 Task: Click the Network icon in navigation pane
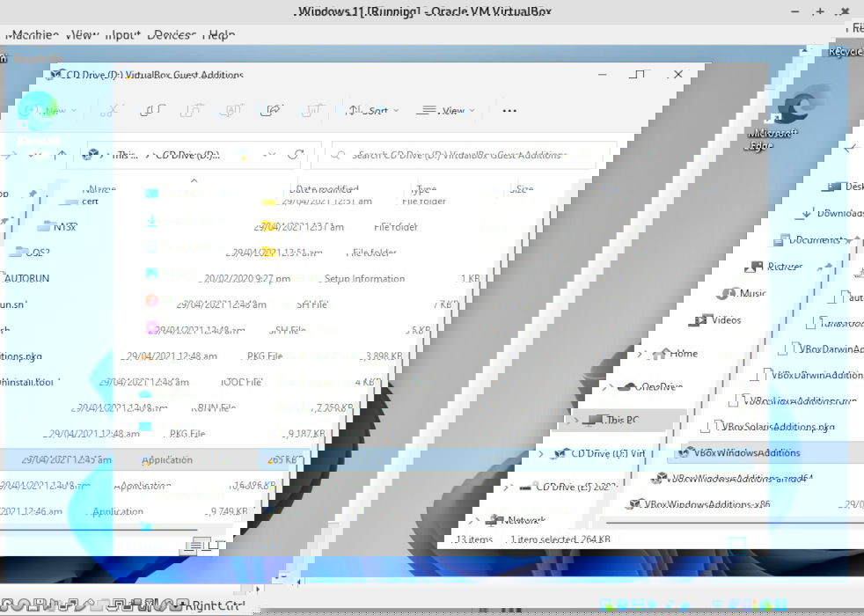click(494, 519)
